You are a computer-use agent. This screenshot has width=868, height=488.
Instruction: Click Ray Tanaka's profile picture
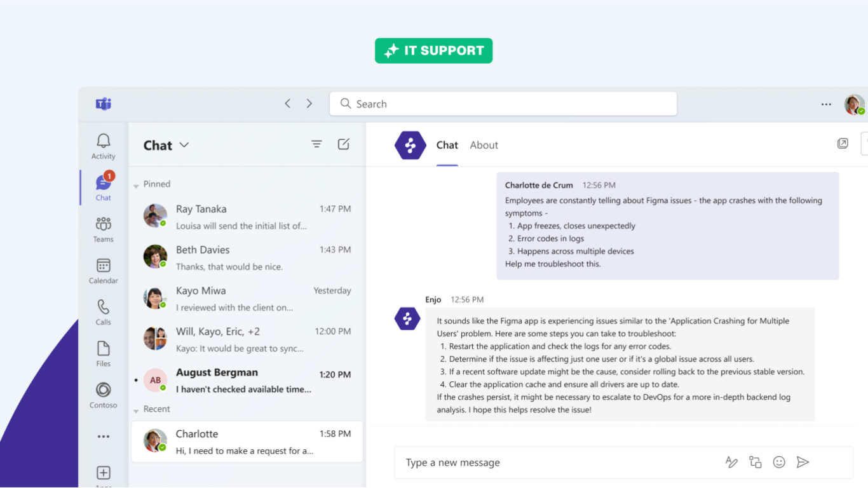pyautogui.click(x=155, y=216)
